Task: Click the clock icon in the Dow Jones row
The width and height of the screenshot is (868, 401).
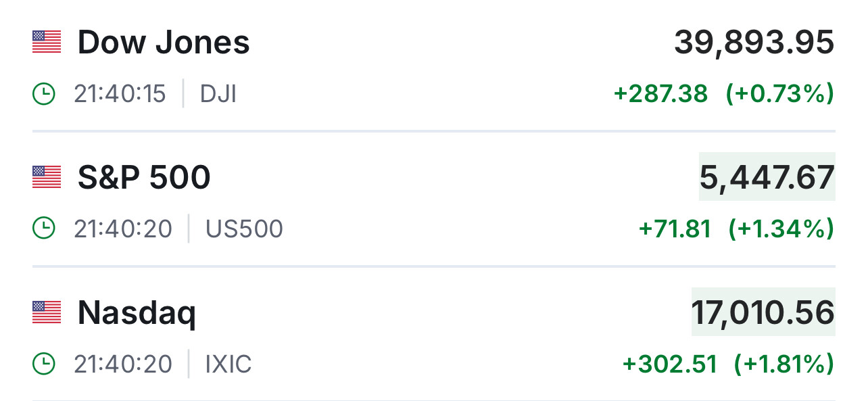Action: [x=44, y=94]
